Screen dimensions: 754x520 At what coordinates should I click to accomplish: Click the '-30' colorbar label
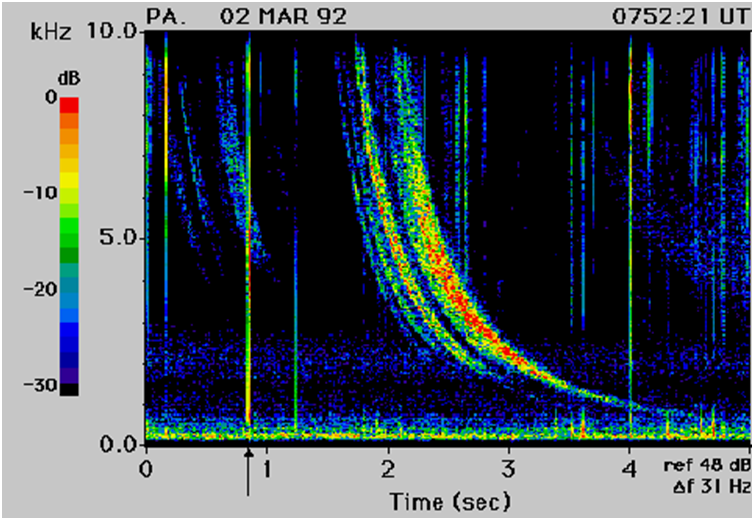[x=41, y=385]
